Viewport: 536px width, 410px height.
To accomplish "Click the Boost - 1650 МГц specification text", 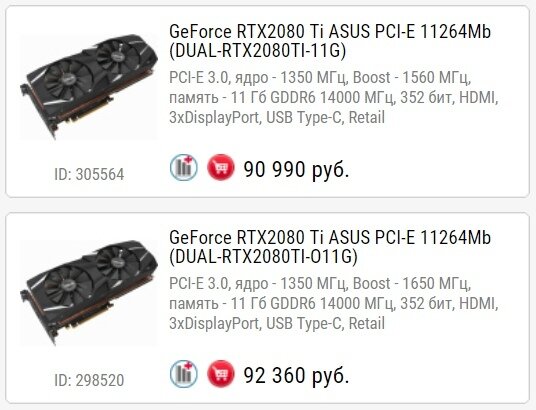I will [x=412, y=283].
